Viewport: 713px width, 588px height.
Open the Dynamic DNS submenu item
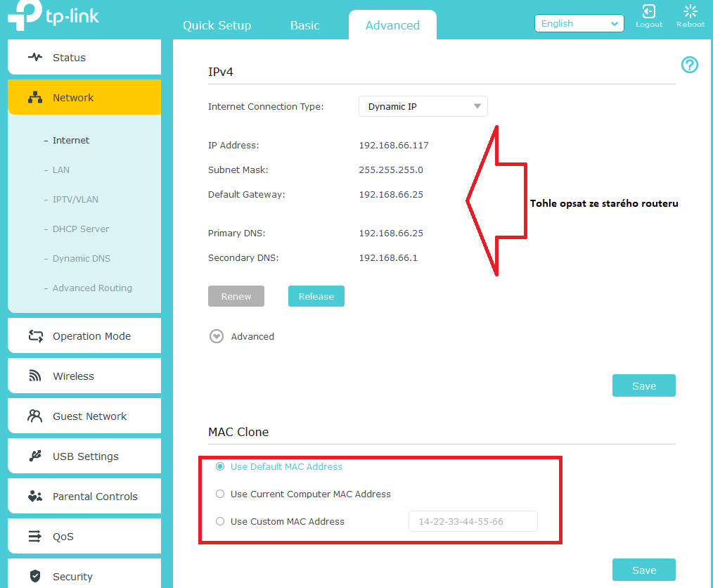(82, 258)
